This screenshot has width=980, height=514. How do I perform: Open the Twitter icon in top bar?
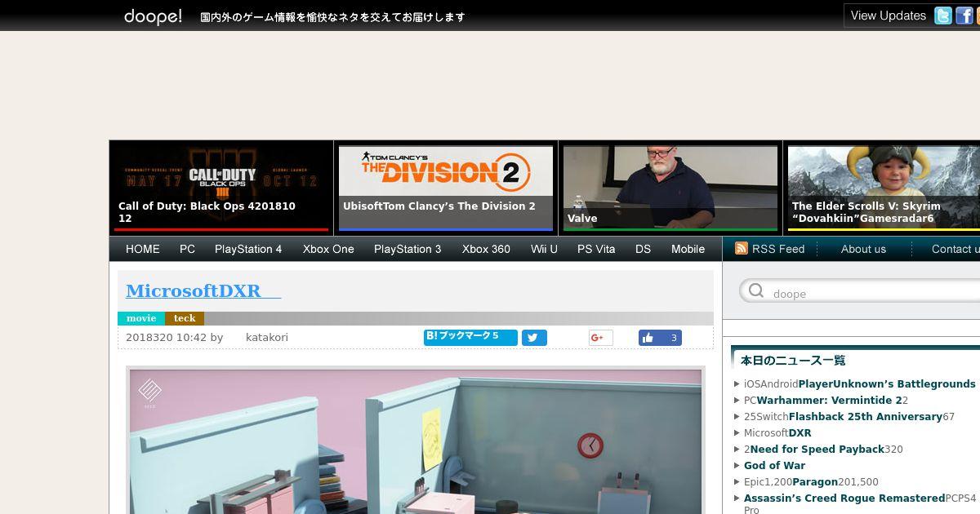click(x=943, y=16)
